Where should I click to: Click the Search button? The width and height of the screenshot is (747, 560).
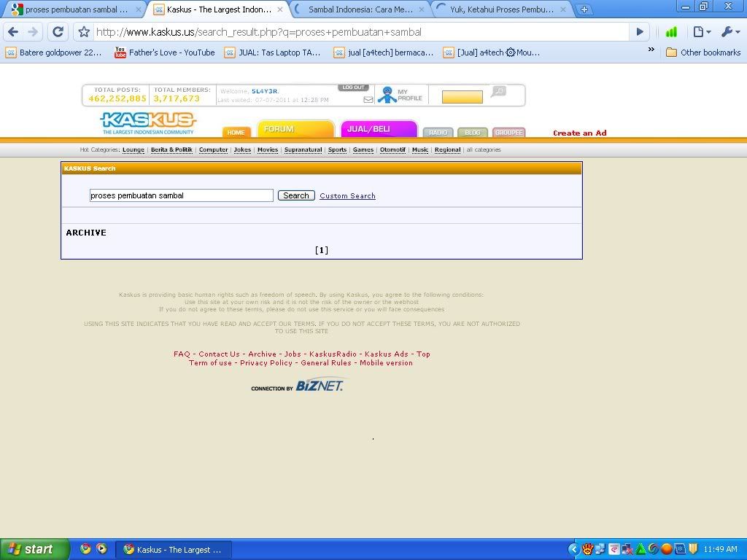296,195
